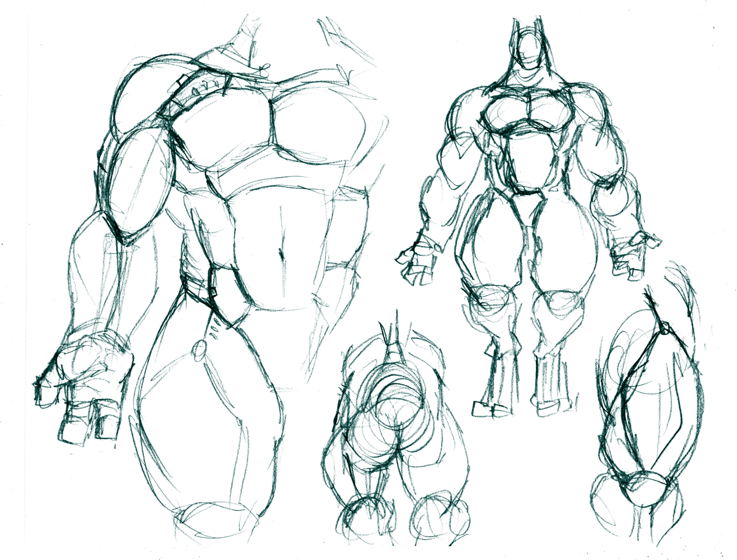The height and width of the screenshot is (560, 737).
Task: Click the crouching figure's foot on the left side
Action: [361, 513]
